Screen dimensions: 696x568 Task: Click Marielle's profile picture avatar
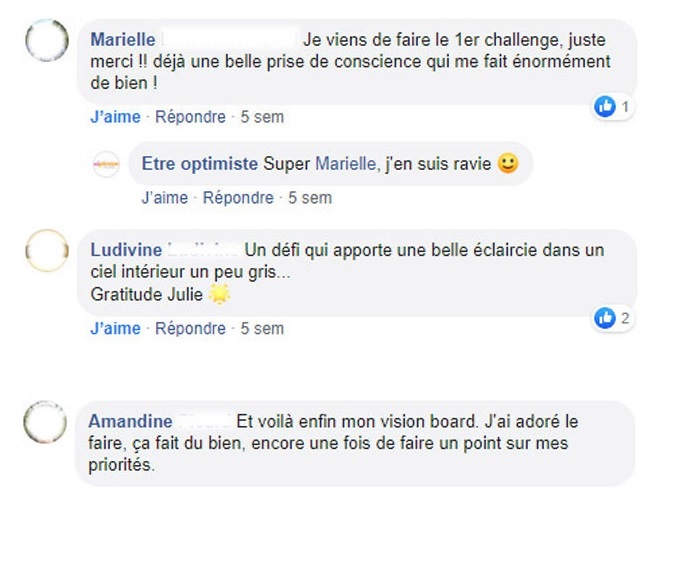click(x=46, y=41)
